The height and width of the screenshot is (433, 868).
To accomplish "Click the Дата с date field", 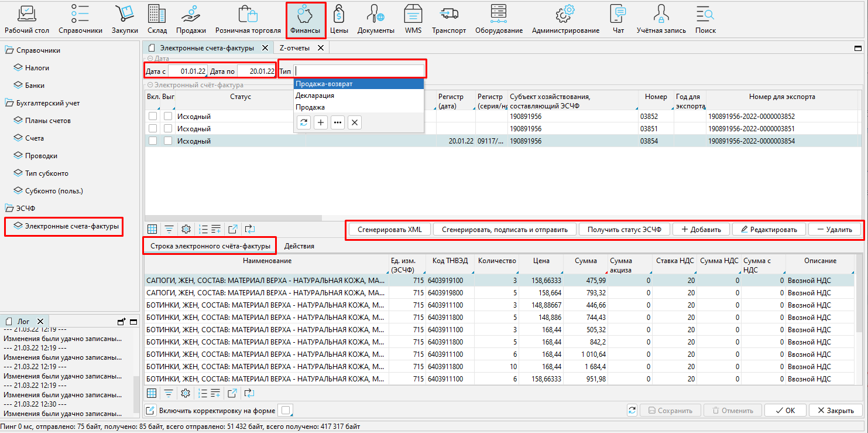I will (x=187, y=71).
